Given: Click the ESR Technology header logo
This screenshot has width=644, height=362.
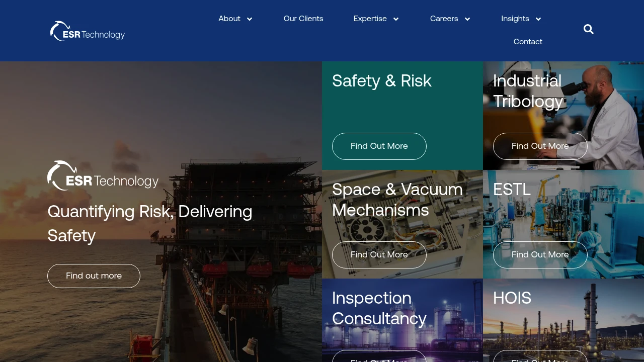Looking at the screenshot, I should [88, 31].
